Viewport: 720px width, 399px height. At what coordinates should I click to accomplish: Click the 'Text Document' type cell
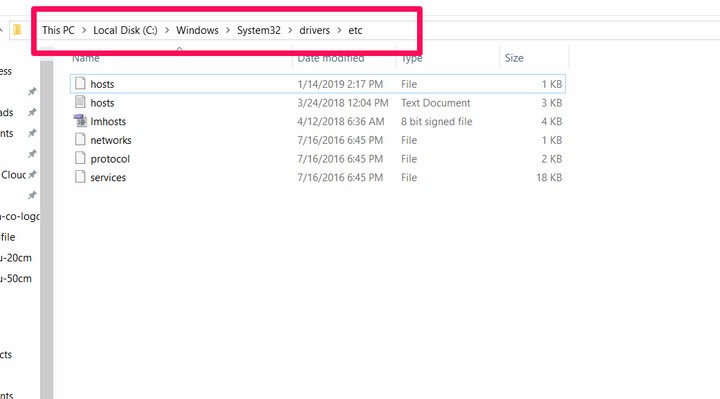click(435, 103)
